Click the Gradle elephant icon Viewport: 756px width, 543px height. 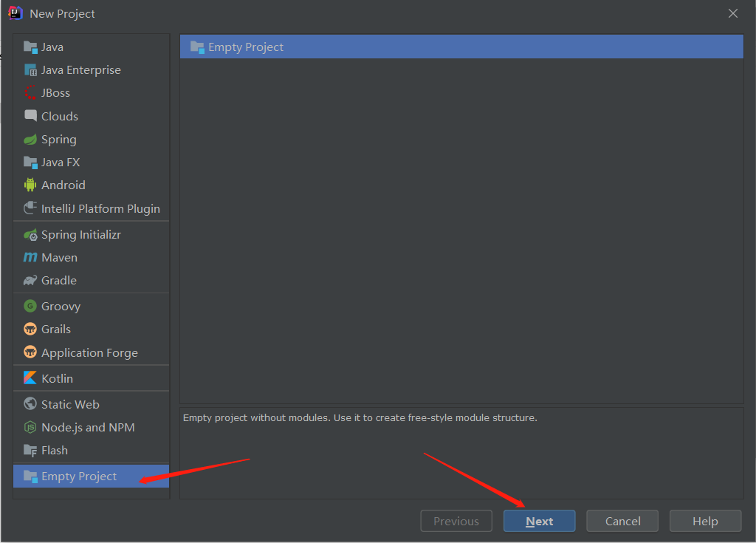point(57,280)
